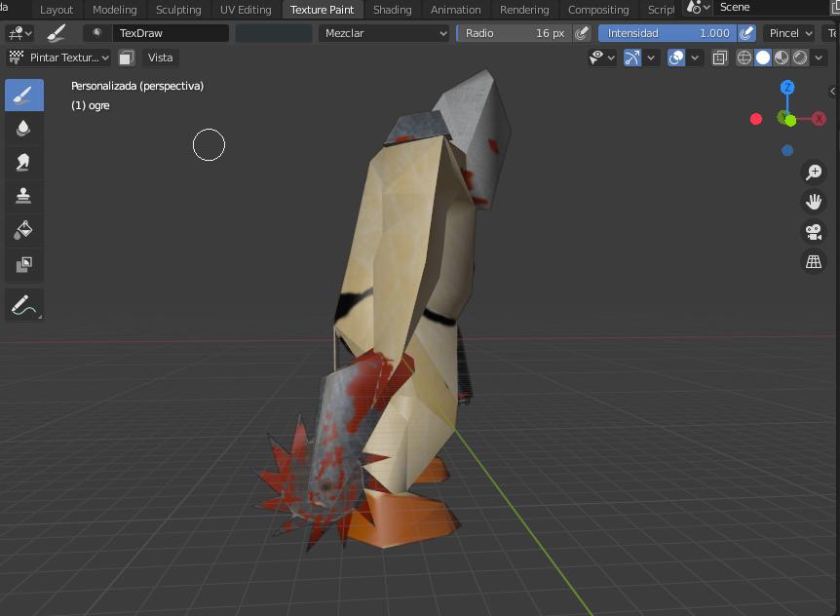Expand object visibility and selectability options

point(602,58)
